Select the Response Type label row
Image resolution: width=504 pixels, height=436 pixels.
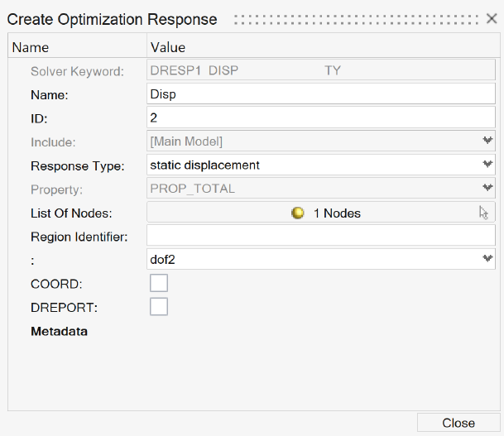click(78, 165)
